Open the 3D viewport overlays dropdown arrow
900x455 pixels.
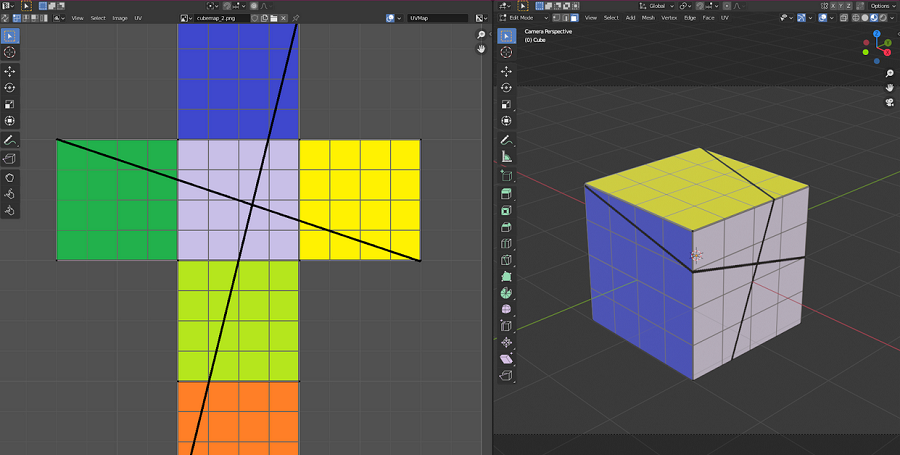[831, 18]
